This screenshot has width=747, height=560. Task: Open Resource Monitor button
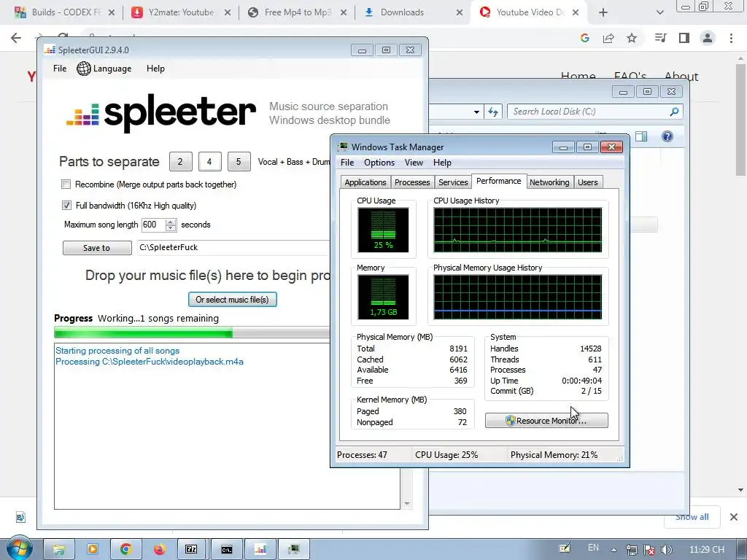tap(546, 421)
